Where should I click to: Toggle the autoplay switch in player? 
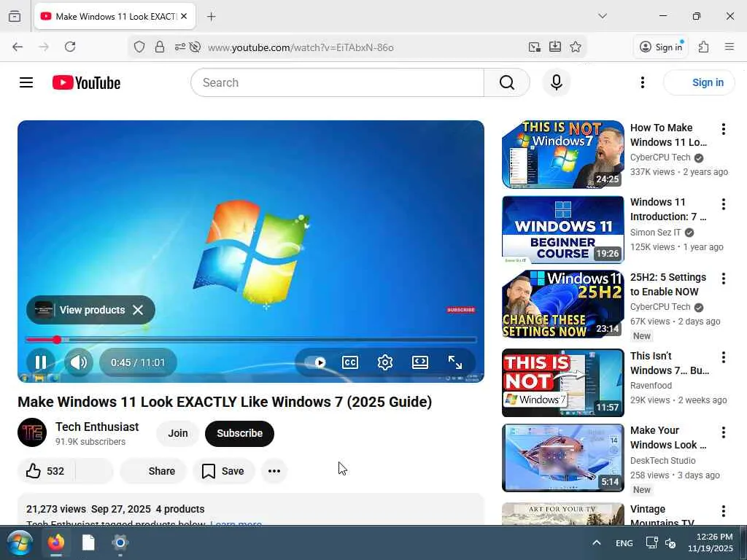(315, 362)
